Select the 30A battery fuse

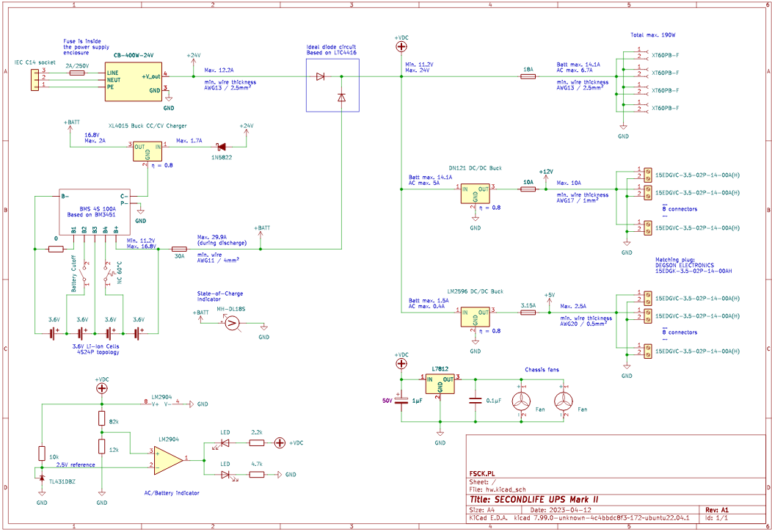click(x=178, y=249)
